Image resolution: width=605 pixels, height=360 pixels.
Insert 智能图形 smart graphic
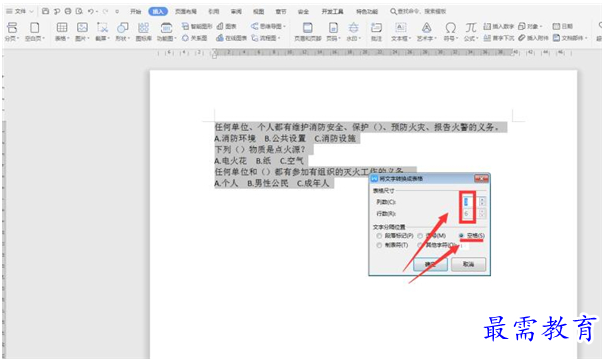point(197,26)
